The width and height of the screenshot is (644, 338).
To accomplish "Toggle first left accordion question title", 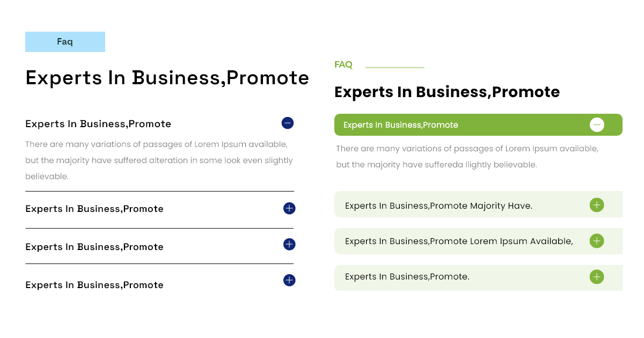I will (98, 124).
